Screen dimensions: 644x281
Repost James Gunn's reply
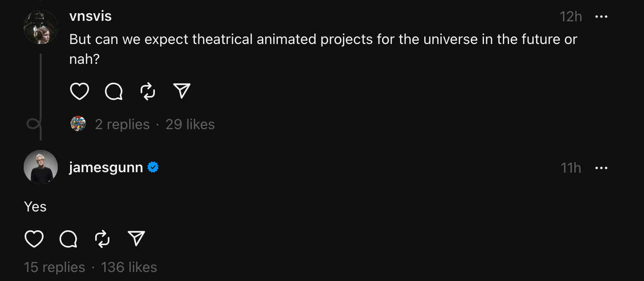[101, 239]
